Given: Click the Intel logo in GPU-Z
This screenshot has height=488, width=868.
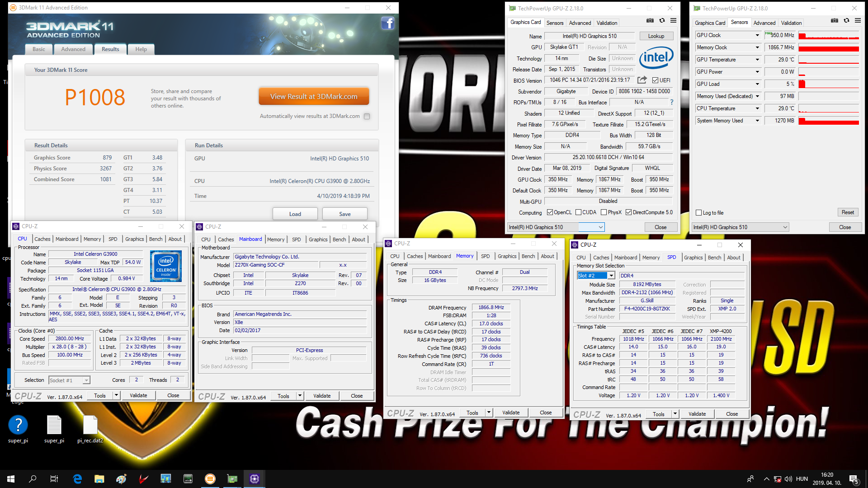Looking at the screenshot, I should click(x=656, y=57).
